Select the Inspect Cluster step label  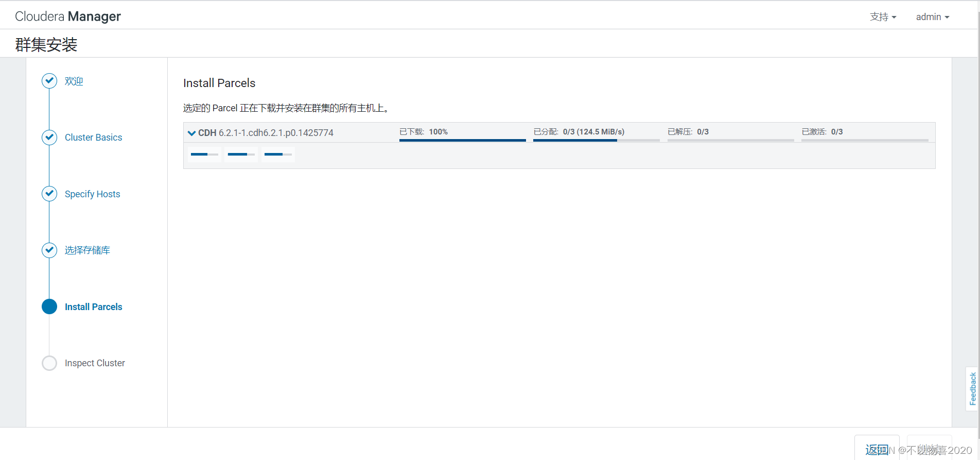point(95,363)
